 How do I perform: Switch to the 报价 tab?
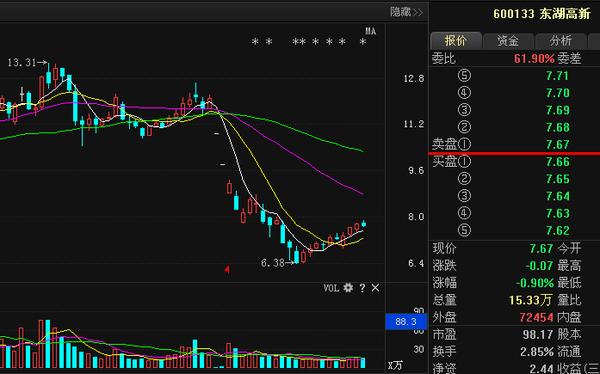pos(455,41)
